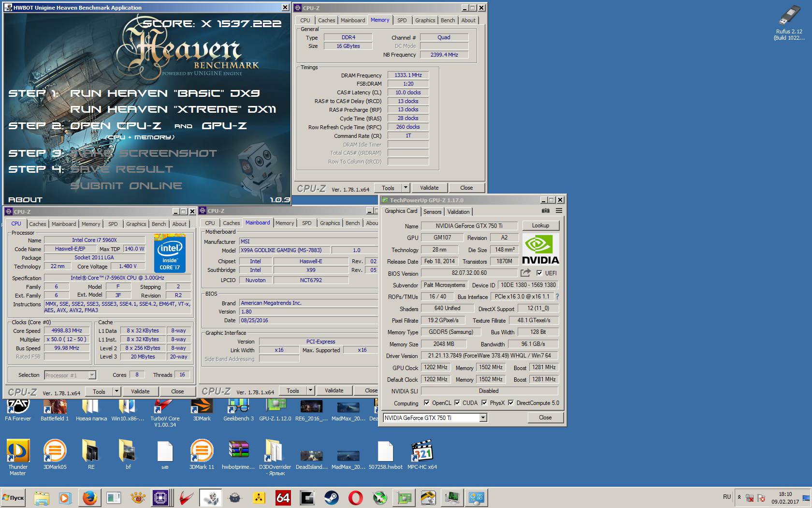The image size is (812, 508).
Task: Click Submit Online in Heaven Benchmark
Action: click(126, 186)
